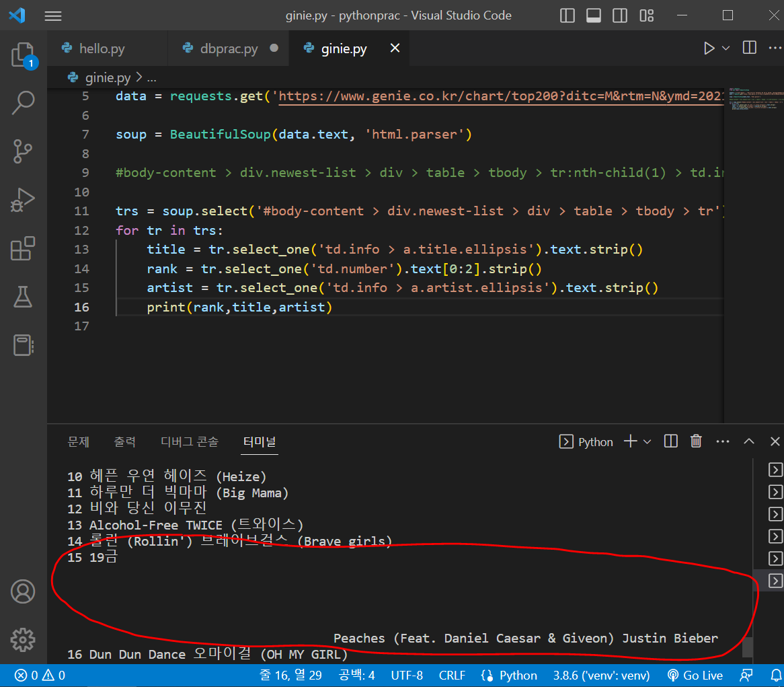Screen dimensions: 784x687
Task: Open the genie.co.kr URL link in code
Action: pos(500,96)
